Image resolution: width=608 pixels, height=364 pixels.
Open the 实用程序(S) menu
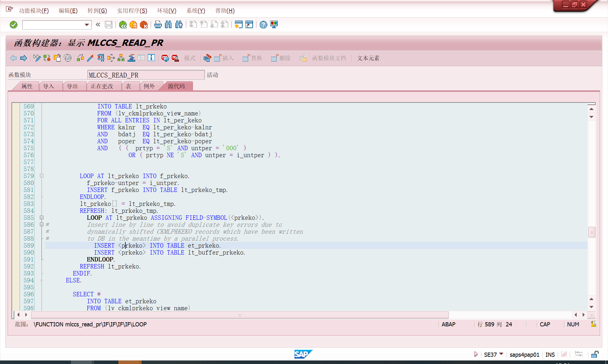point(132,11)
